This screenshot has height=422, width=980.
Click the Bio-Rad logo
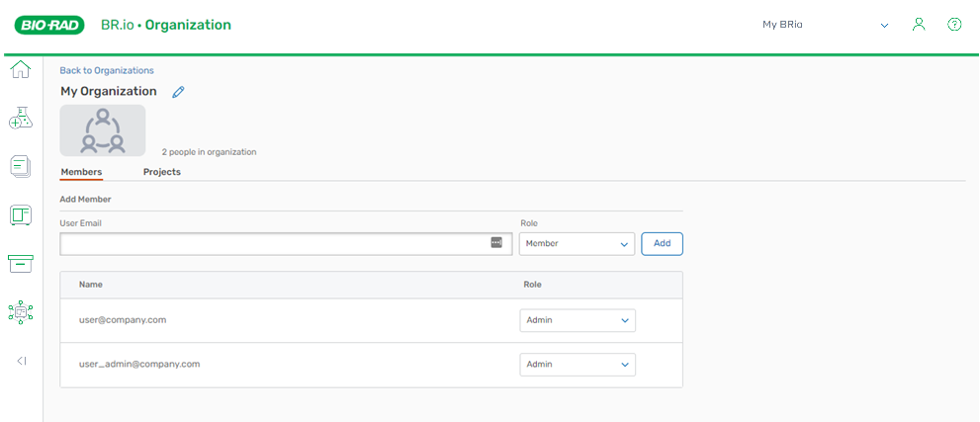point(48,25)
